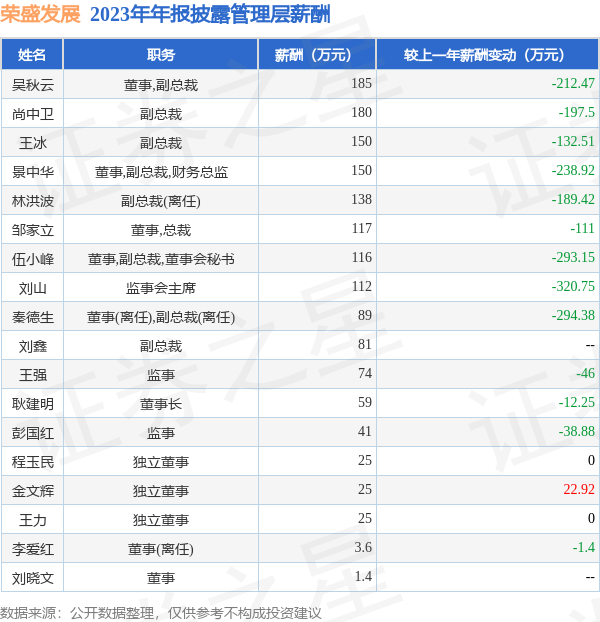
Task: Select the name 刘山
Action: coord(33,288)
